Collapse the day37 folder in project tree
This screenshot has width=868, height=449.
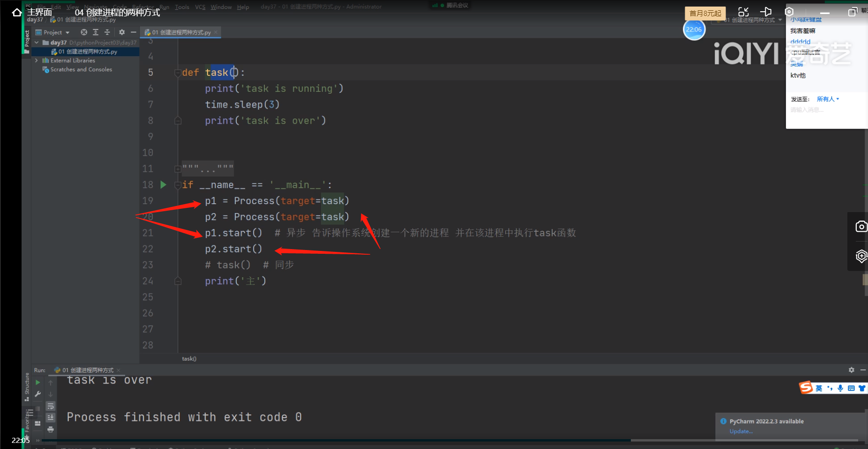click(37, 43)
